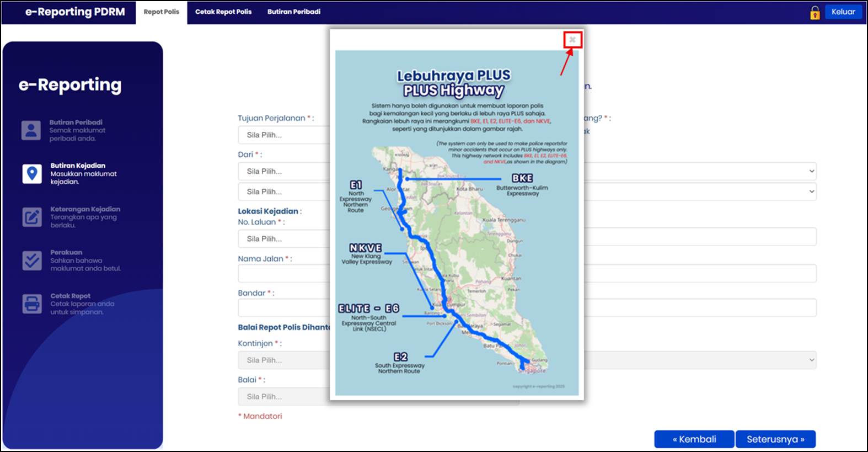Open the Butiran Peribadi top menu tab

pos(294,12)
